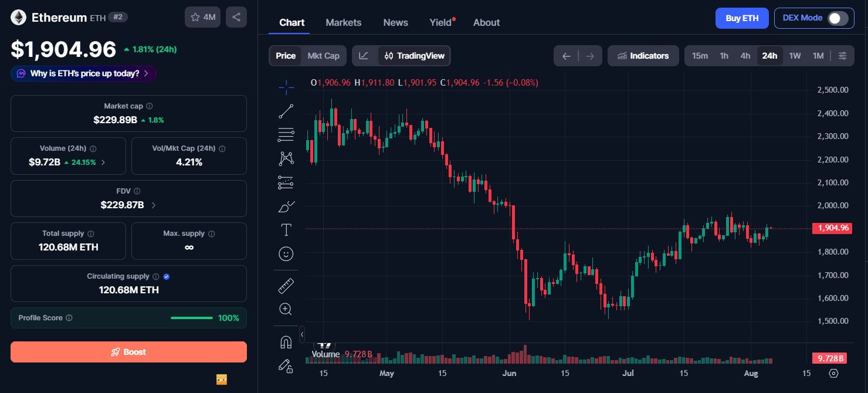Show Market cap info tooltip icon
The height and width of the screenshot is (393, 868).
[149, 106]
